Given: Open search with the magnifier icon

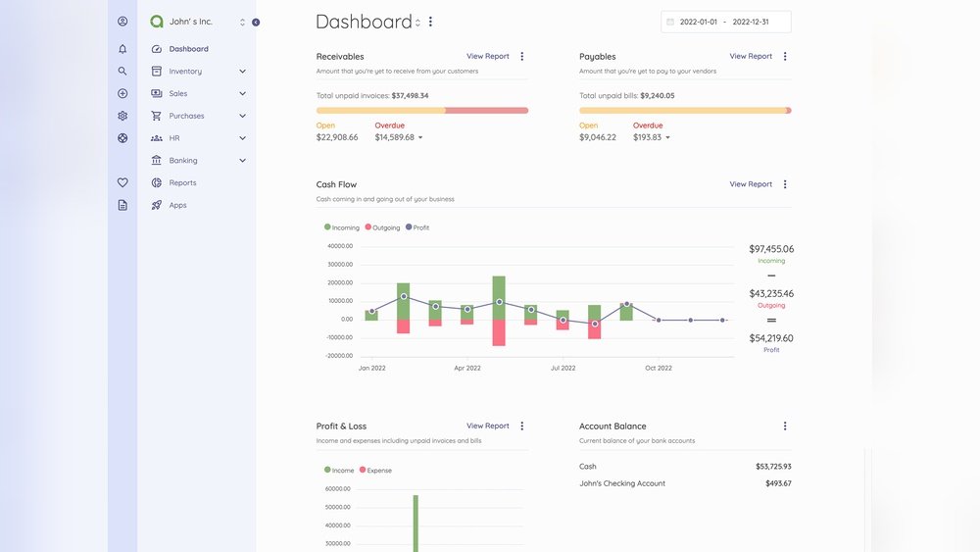Looking at the screenshot, I should click(122, 71).
